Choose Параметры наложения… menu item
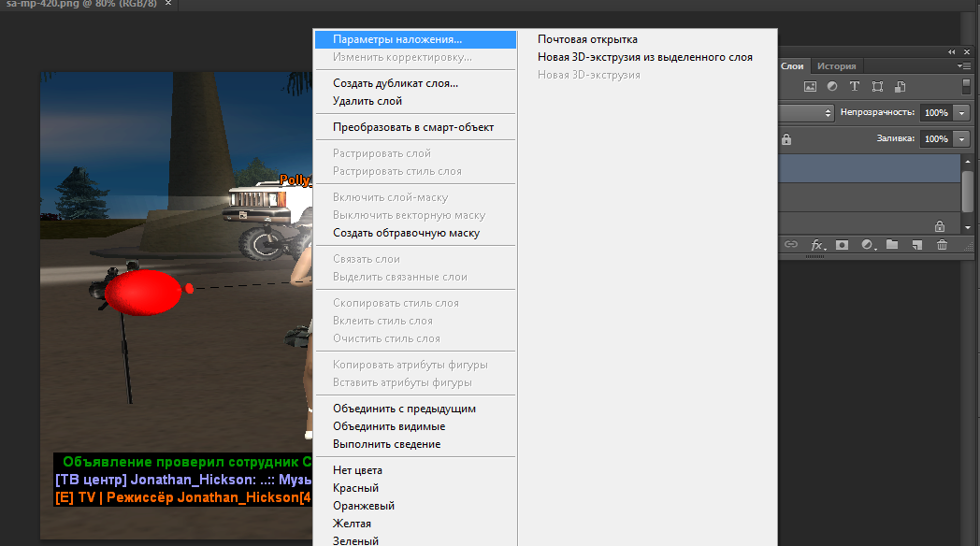 point(415,39)
